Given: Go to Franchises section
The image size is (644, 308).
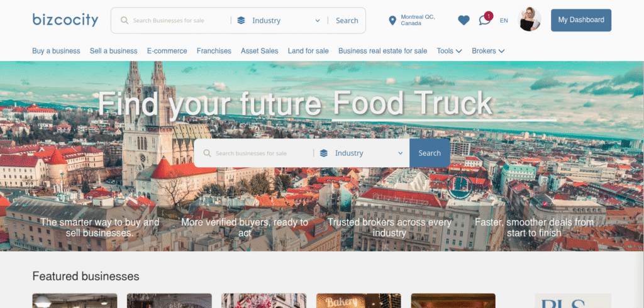Looking at the screenshot, I should tap(214, 51).
